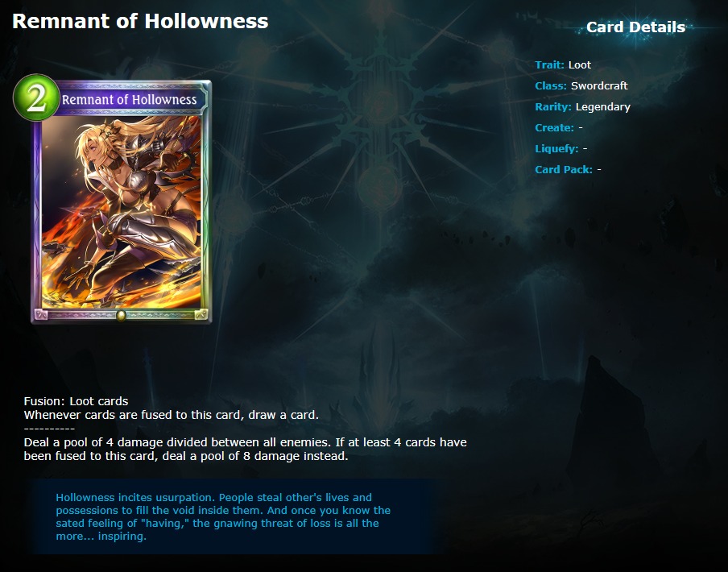The image size is (728, 572).
Task: Click the Liquefy label
Action: (556, 148)
